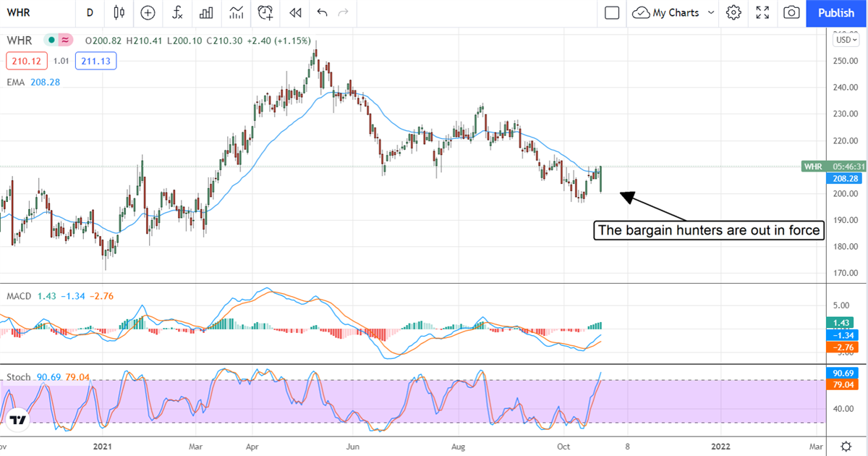Screen dimensions: 868x456
Task: Open the layout selector square icon
Action: 612,12
